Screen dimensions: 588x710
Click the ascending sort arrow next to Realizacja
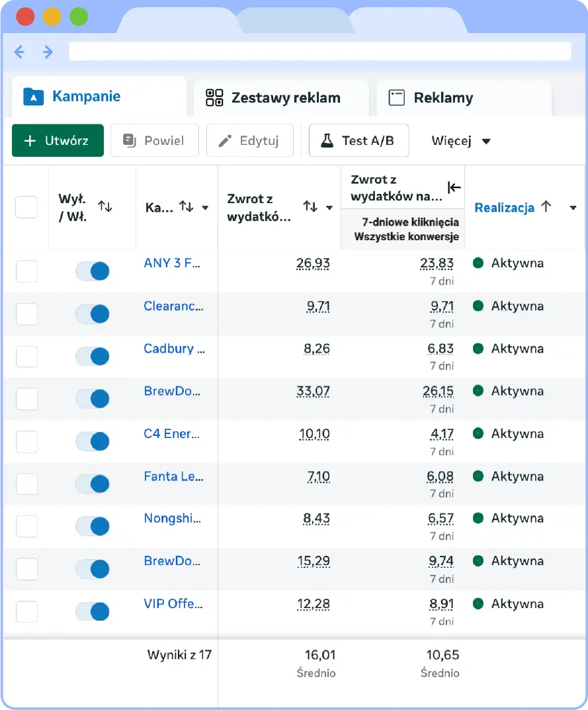coord(546,206)
